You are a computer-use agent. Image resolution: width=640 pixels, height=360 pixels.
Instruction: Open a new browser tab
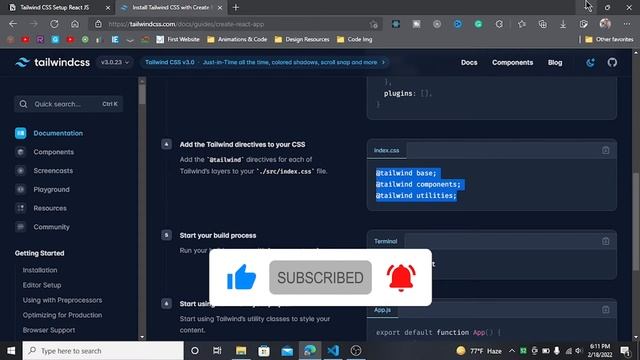tap(236, 7)
